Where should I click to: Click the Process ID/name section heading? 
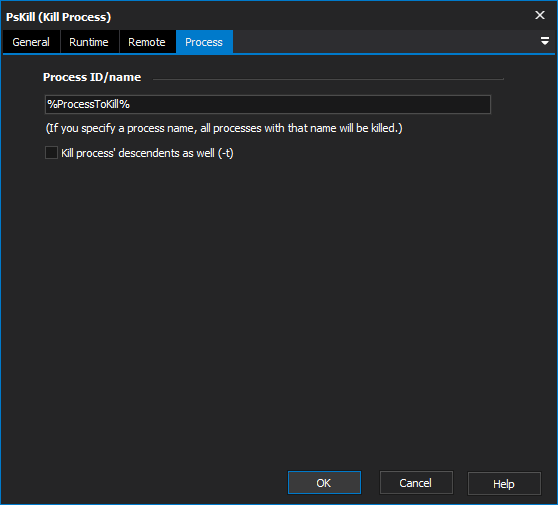click(x=92, y=77)
